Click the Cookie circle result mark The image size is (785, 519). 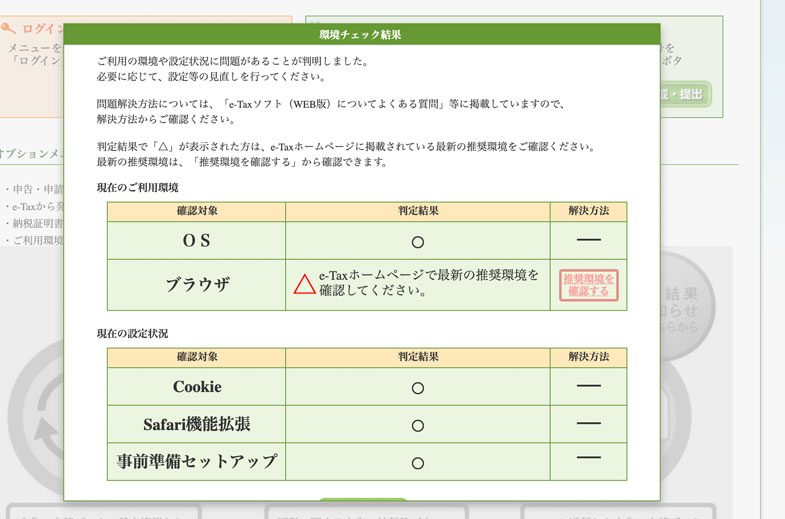point(418,387)
